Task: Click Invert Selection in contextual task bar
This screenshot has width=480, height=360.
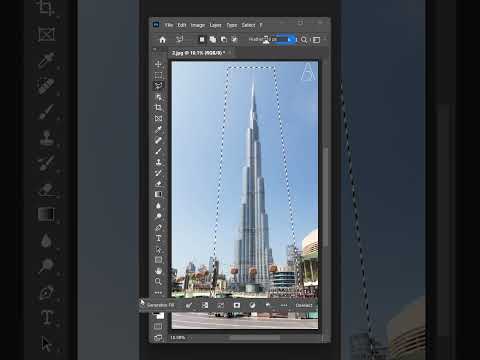Action: [x=205, y=305]
